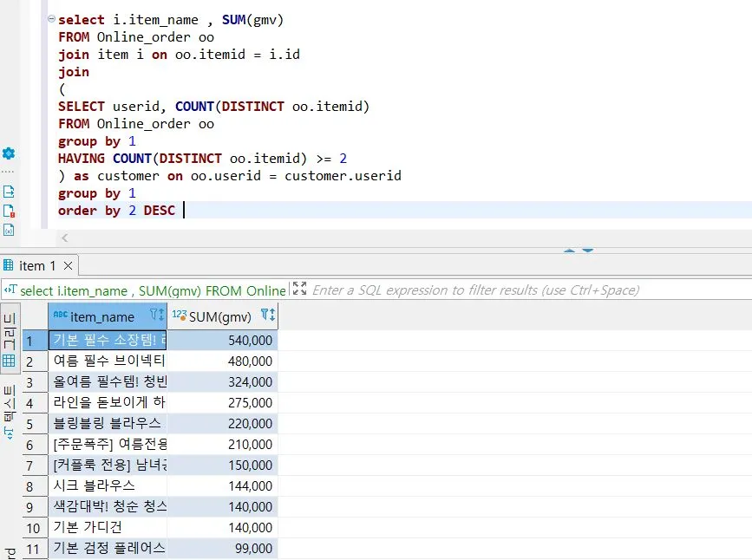Click the value 150,000
752x560 pixels.
pos(250,465)
